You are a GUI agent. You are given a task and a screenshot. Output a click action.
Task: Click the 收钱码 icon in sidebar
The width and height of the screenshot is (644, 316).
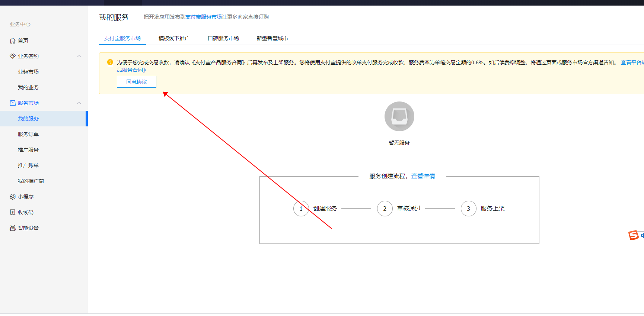[x=13, y=212]
